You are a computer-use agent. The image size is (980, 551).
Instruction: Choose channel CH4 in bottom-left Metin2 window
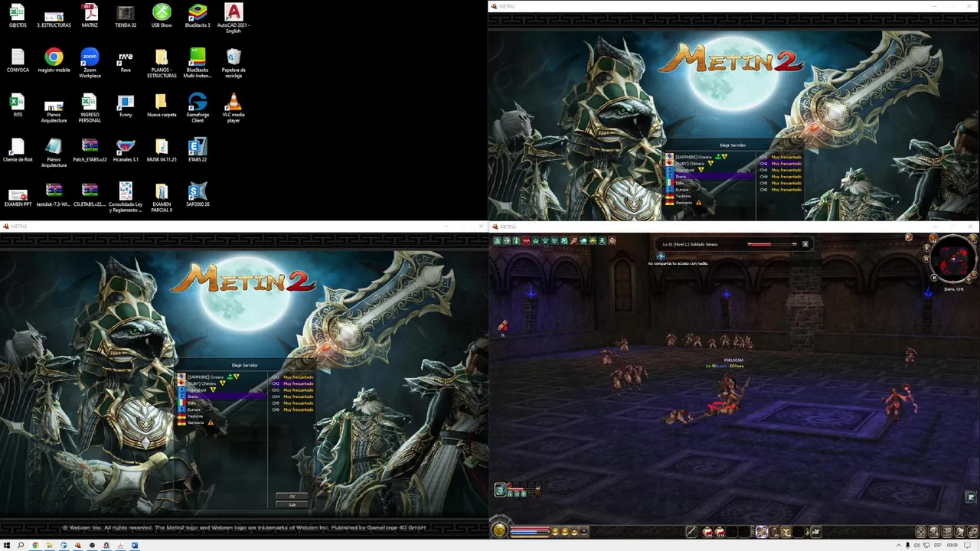pos(292,396)
